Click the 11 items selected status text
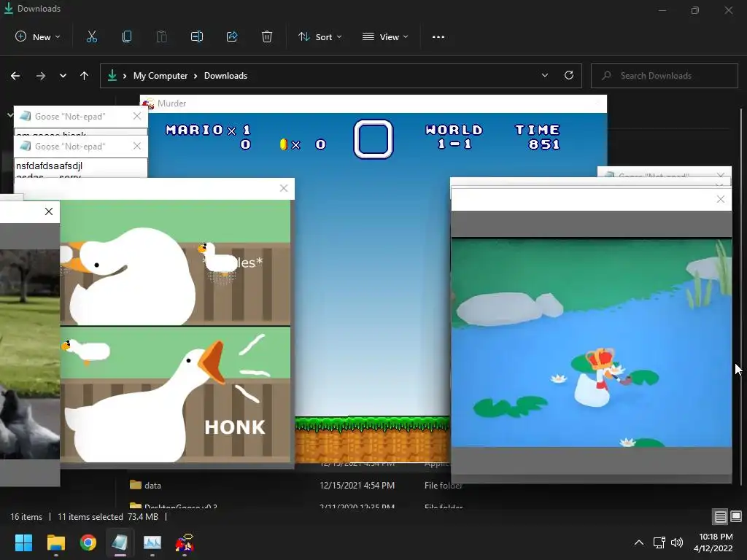 90,517
